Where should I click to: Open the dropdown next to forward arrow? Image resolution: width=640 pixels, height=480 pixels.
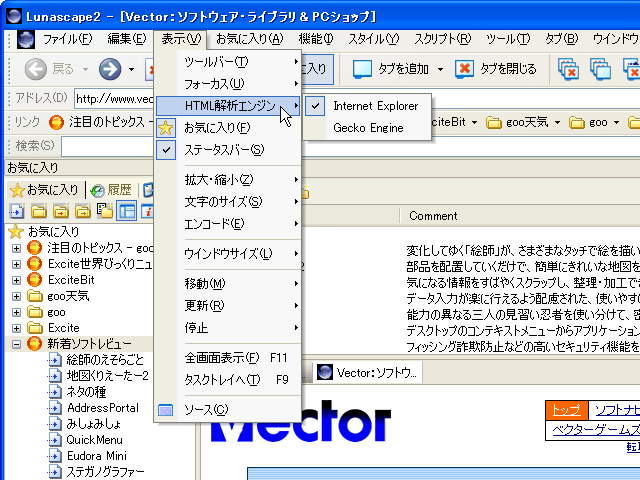tap(131, 69)
